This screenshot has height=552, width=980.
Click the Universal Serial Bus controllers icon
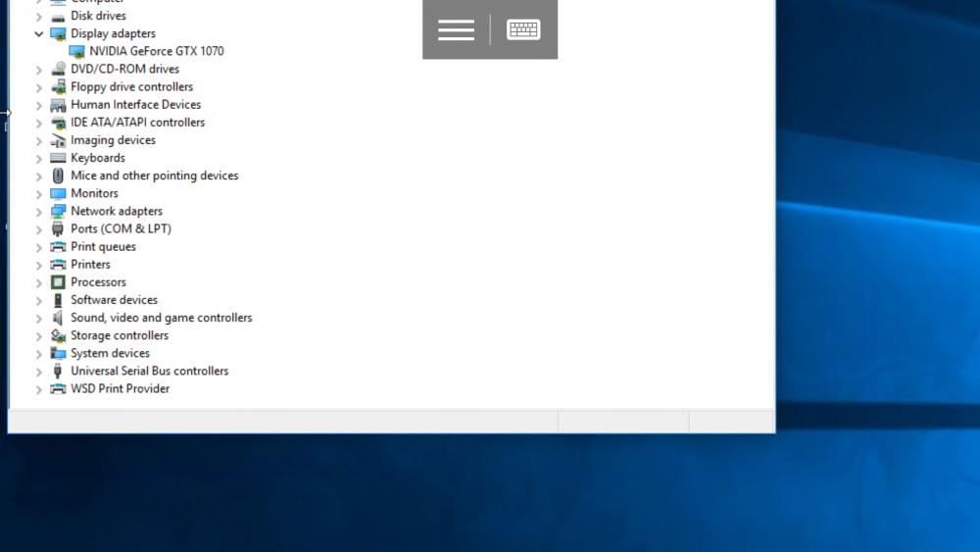tap(58, 371)
